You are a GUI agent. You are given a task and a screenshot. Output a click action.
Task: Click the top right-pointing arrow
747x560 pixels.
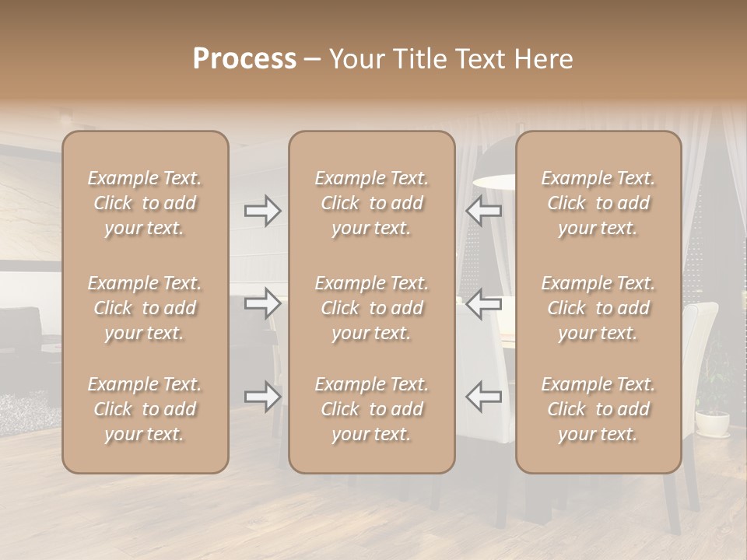[x=262, y=211]
